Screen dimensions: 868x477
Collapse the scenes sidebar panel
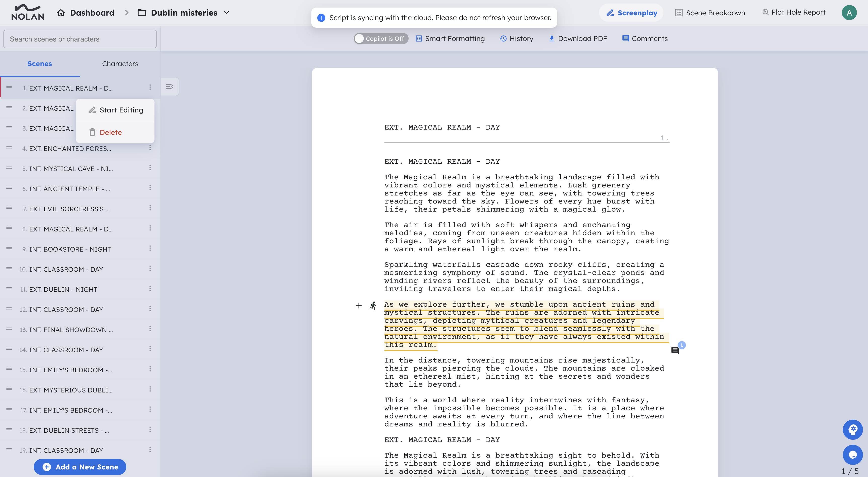pos(170,87)
